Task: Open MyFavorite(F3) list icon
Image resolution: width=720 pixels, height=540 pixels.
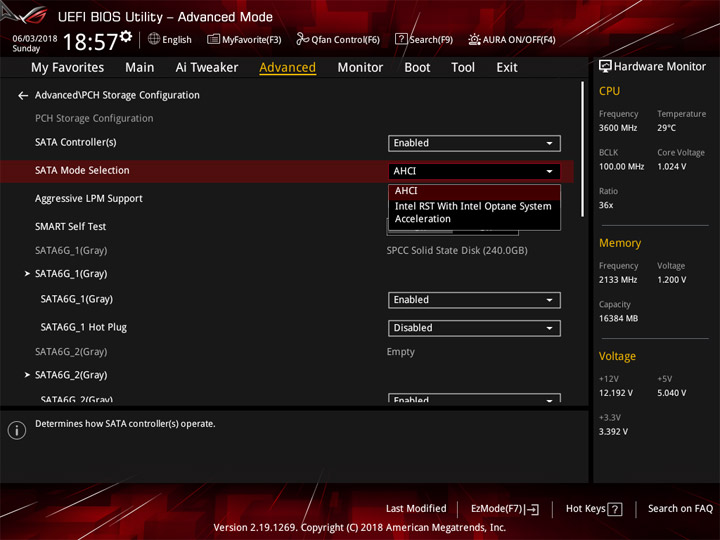Action: (x=213, y=39)
